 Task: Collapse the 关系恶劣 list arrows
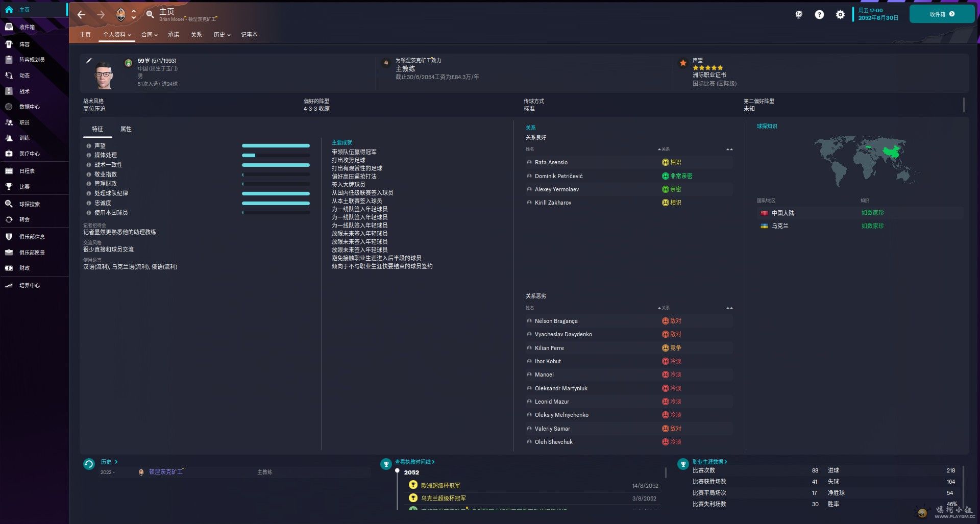(x=729, y=308)
